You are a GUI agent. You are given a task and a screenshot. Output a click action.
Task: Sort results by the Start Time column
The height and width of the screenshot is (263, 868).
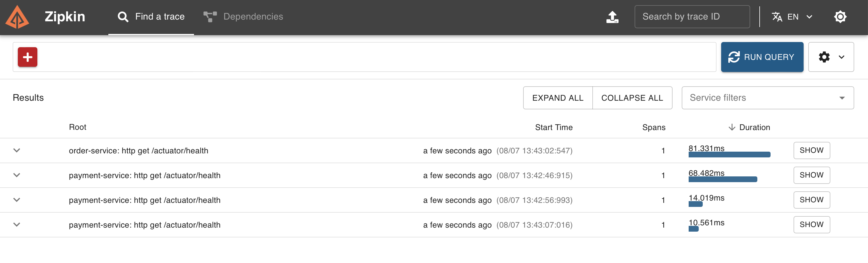click(554, 127)
